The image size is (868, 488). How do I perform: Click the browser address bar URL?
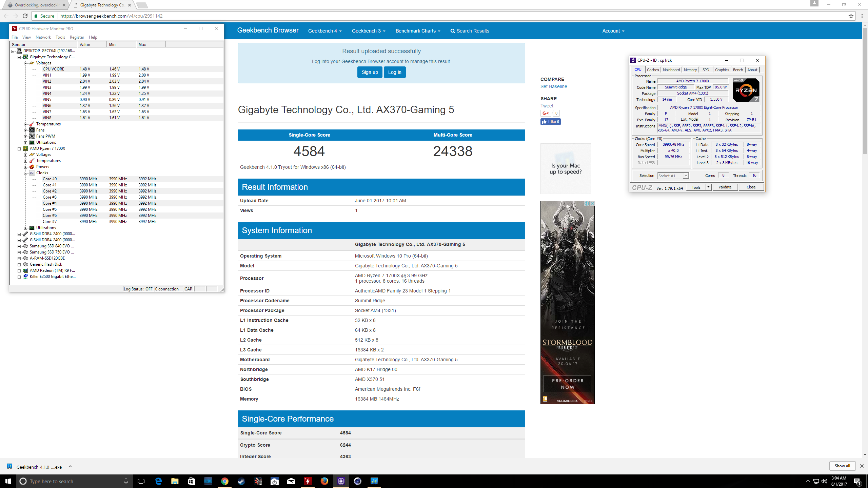coord(112,16)
